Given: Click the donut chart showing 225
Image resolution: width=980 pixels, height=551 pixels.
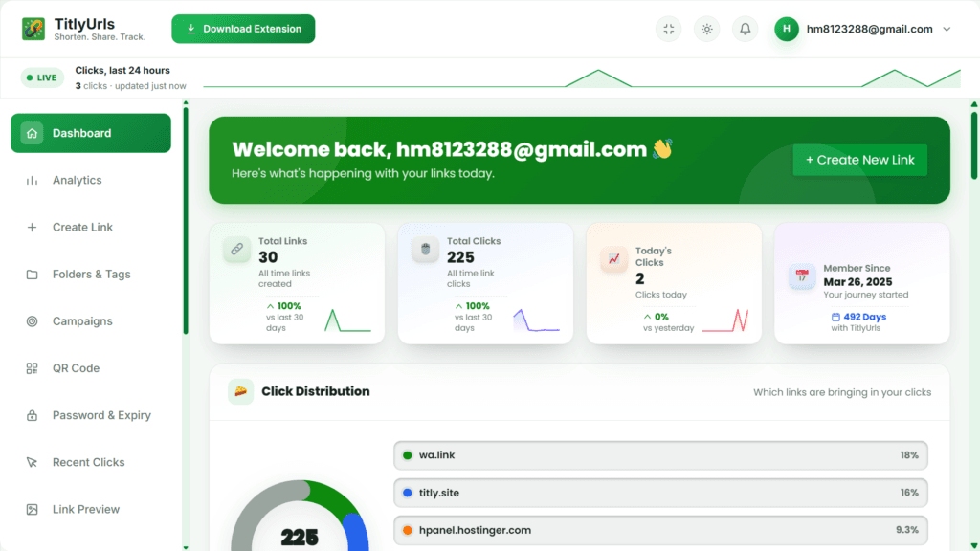Looking at the screenshot, I should point(300,516).
